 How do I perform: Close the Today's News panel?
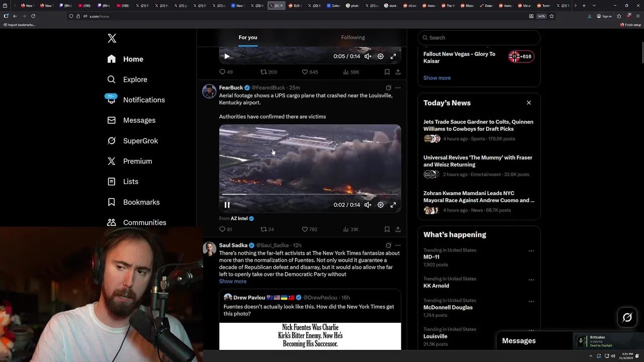pyautogui.click(x=529, y=103)
